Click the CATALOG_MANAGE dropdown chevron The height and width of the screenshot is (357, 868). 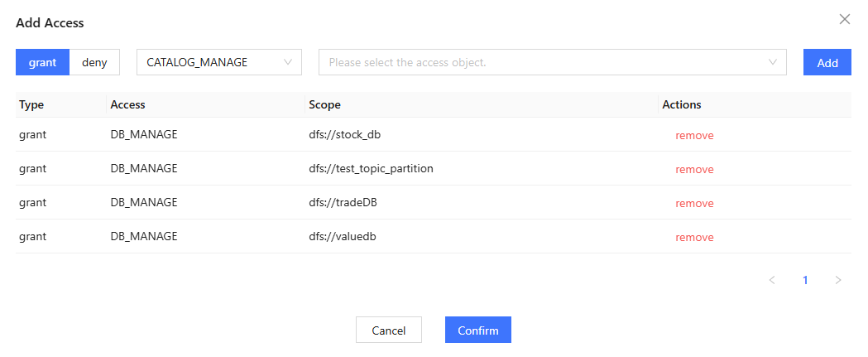point(288,62)
